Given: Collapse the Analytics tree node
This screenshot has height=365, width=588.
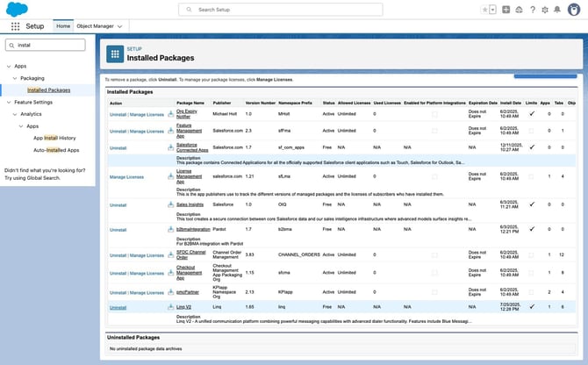Looking at the screenshot, I should 15,114.
